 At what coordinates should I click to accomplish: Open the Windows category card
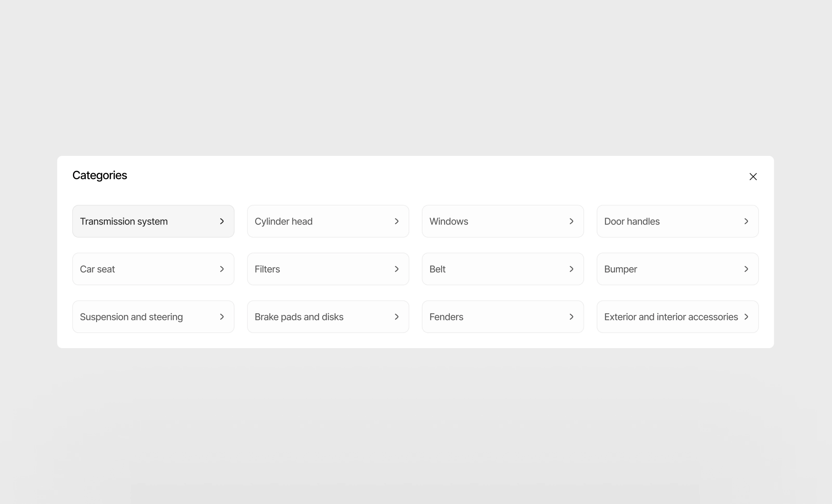(502, 221)
